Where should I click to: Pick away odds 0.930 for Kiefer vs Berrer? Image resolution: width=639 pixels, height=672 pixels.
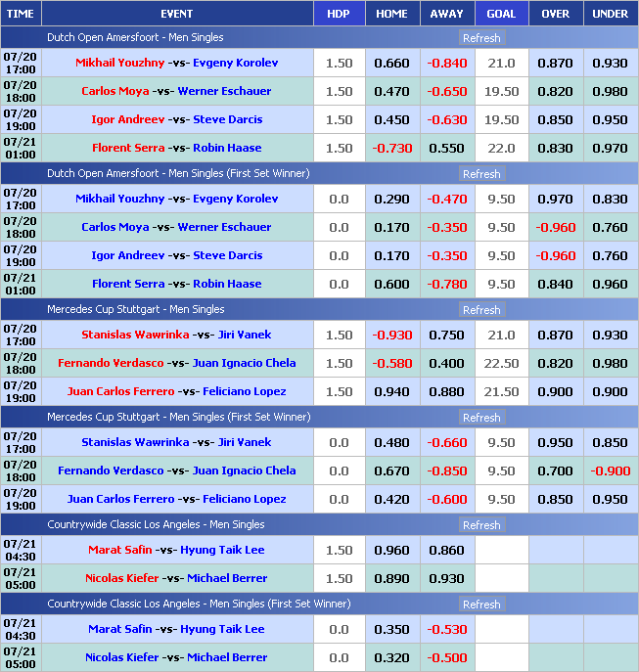[x=446, y=579]
